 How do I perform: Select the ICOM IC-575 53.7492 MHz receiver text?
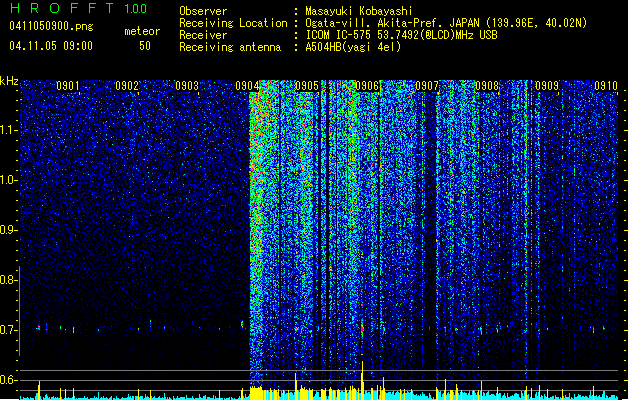tap(402, 35)
